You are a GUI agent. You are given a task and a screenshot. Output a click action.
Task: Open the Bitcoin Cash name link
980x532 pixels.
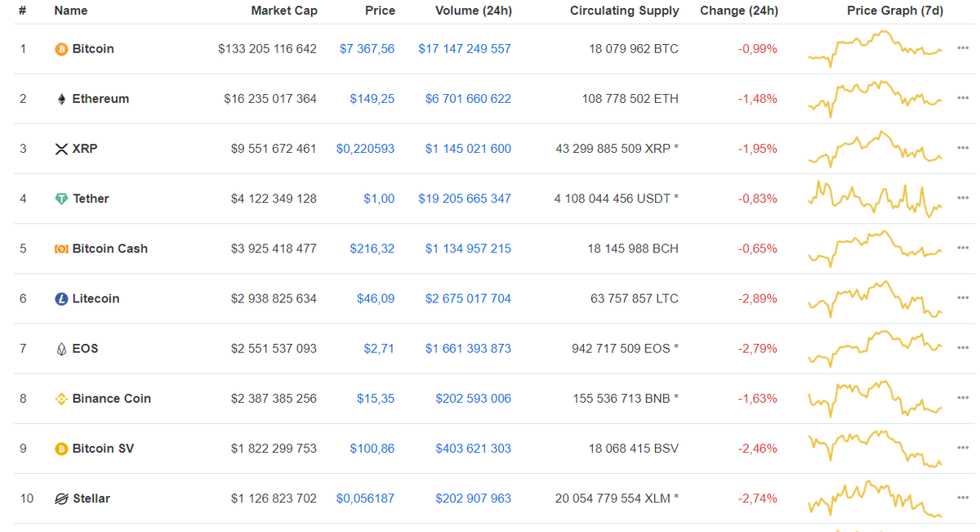[x=110, y=248]
